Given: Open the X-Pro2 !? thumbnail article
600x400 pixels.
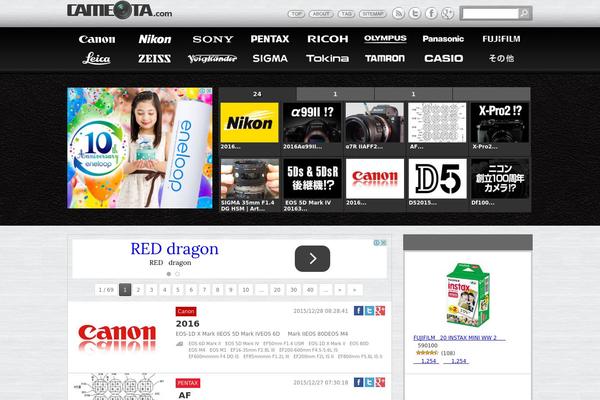Looking at the screenshot, I should (x=500, y=122).
